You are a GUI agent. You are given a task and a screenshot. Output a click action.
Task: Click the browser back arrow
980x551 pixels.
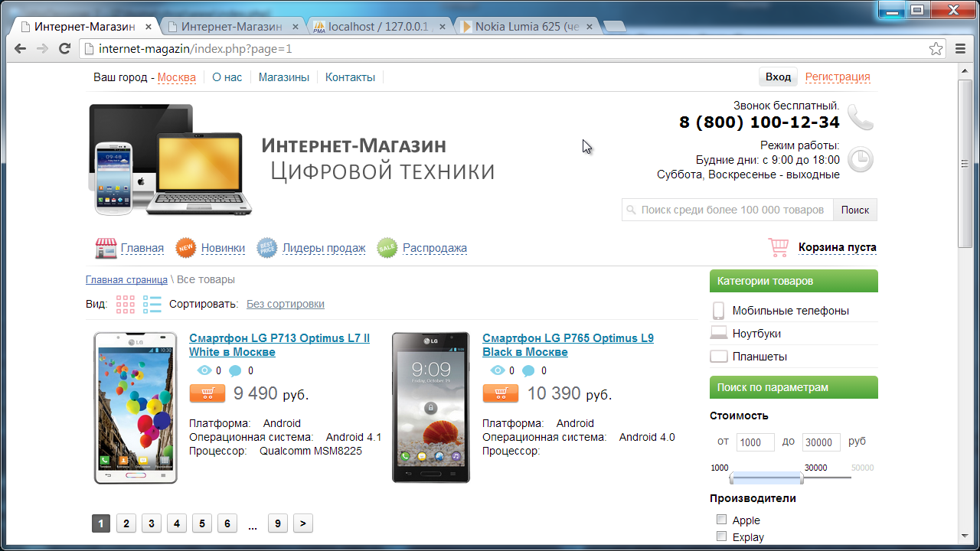[x=21, y=49]
